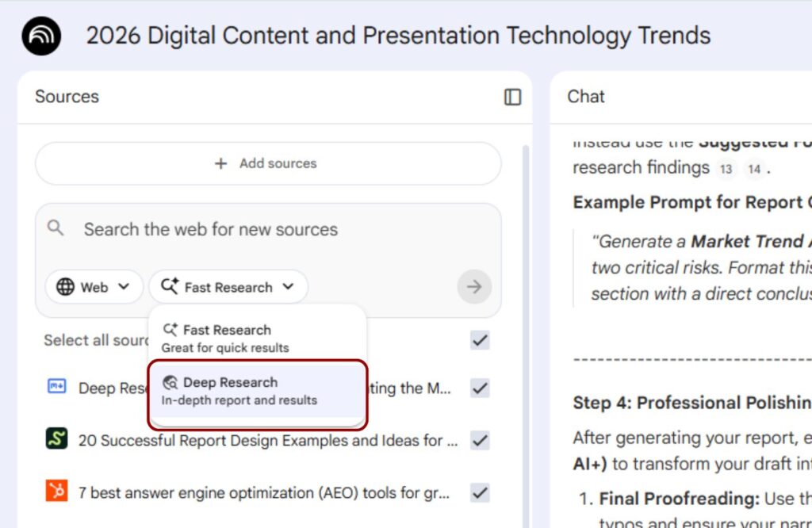The image size is (812, 528).
Task: Click the HubSpot source icon
Action: pos(56,492)
